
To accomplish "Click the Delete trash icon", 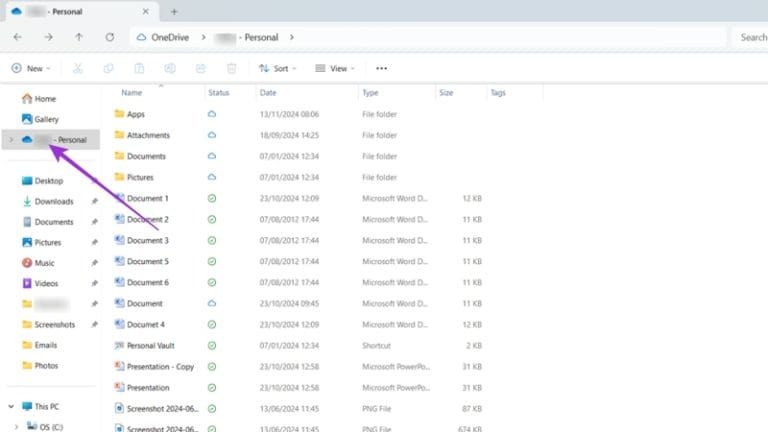I will click(232, 69).
